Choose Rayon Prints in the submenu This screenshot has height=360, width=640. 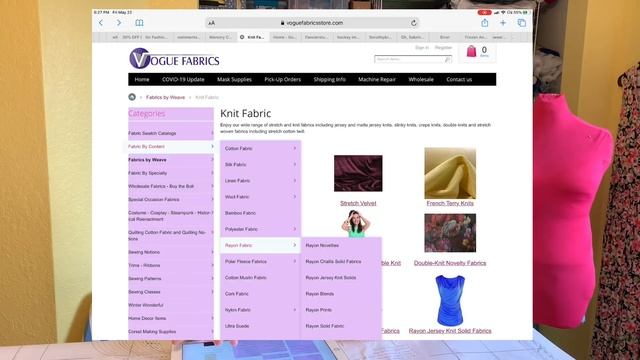pyautogui.click(x=318, y=310)
